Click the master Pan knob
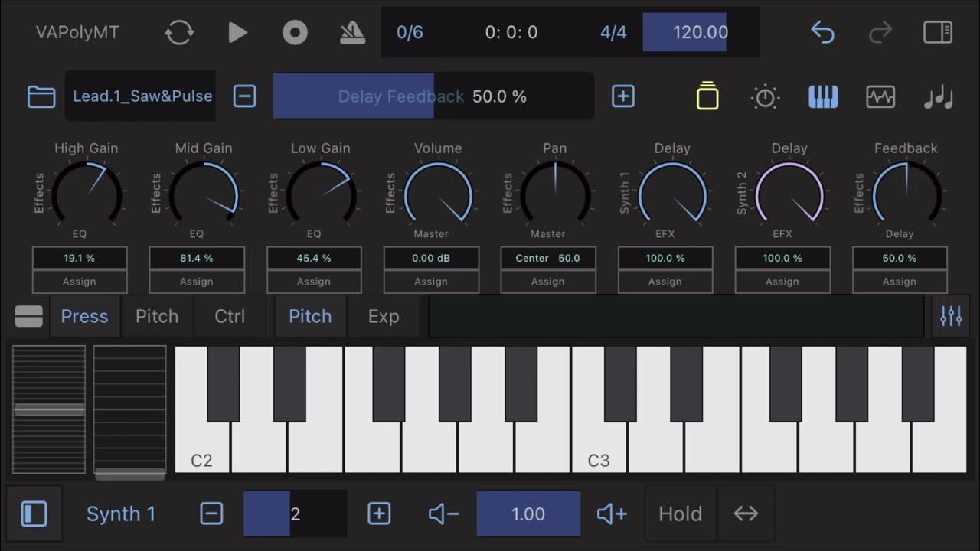Image resolution: width=980 pixels, height=551 pixels. point(555,193)
